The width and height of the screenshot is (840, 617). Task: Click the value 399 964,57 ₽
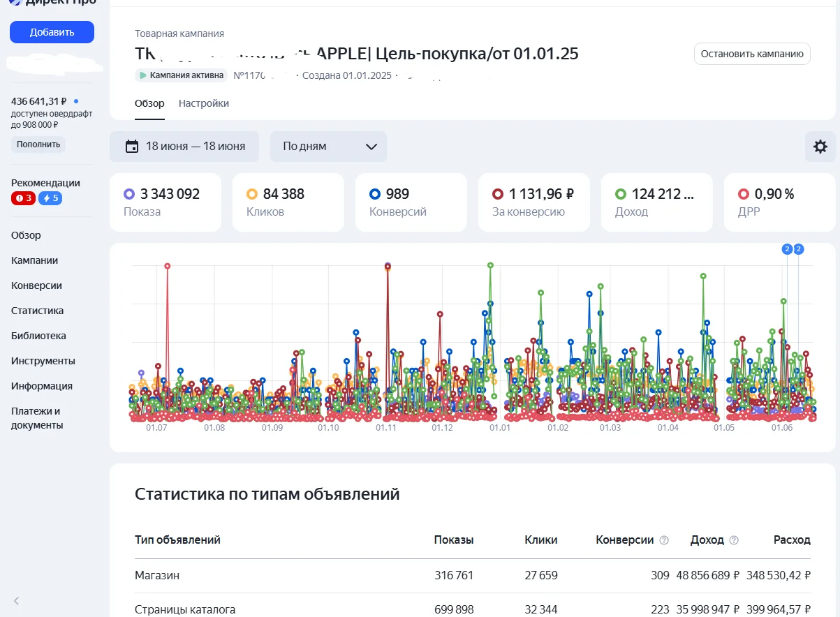[778, 610]
